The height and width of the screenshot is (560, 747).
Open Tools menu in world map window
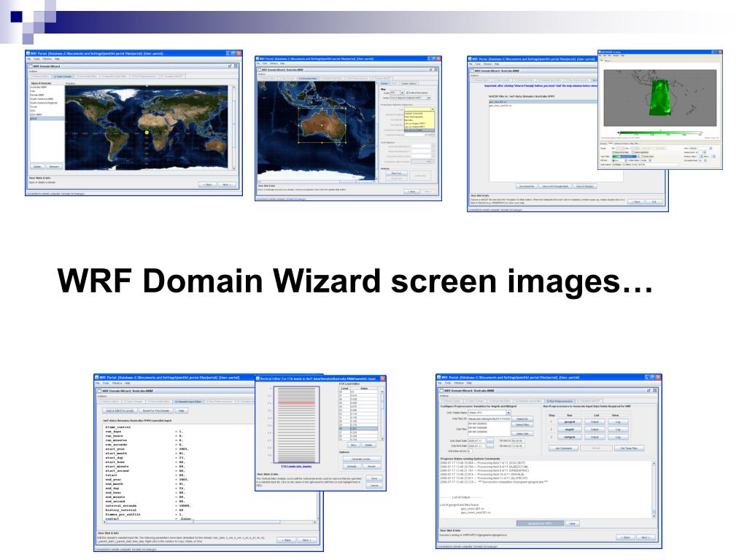(x=36, y=58)
